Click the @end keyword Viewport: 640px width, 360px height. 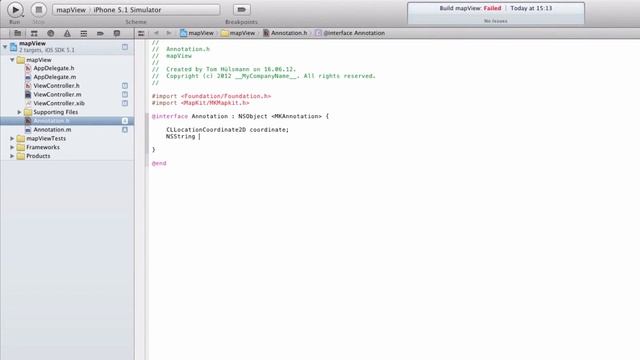click(x=159, y=163)
